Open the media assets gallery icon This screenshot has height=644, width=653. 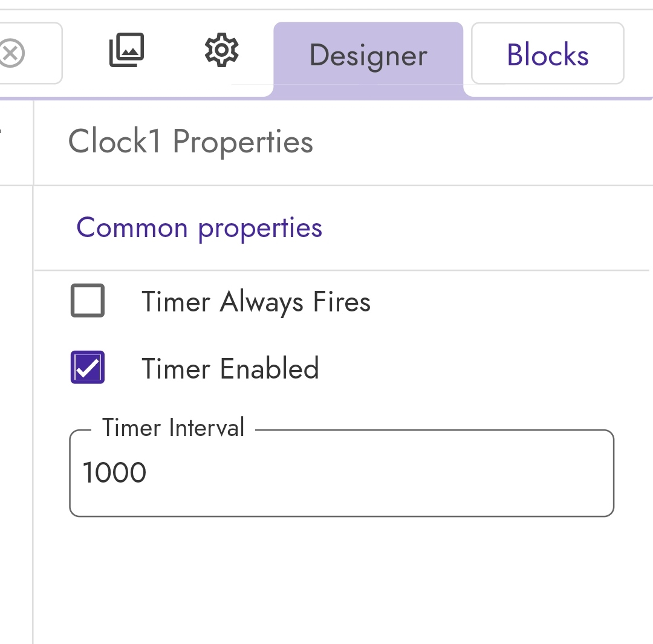click(x=126, y=51)
